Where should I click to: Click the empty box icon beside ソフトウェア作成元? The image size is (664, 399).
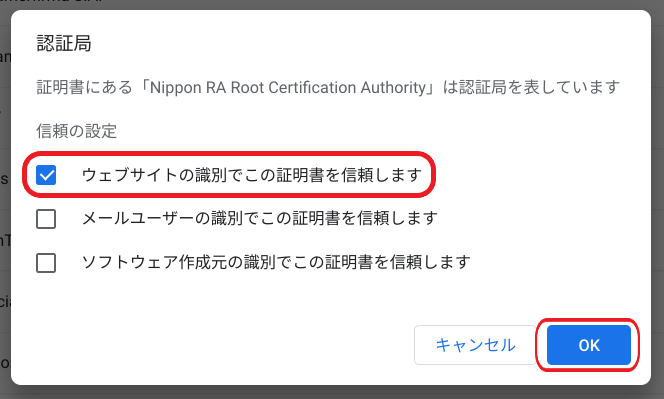[x=46, y=263]
